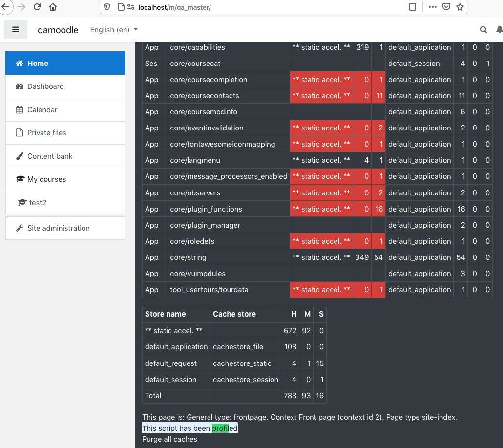Click the red static accel. cell for core/roledefs

[321, 241]
